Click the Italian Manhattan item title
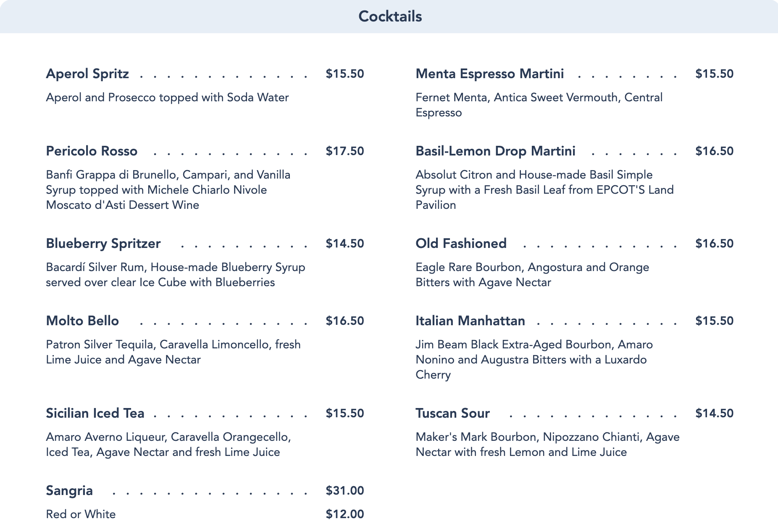Viewport: 778px width, 532px height. click(470, 321)
